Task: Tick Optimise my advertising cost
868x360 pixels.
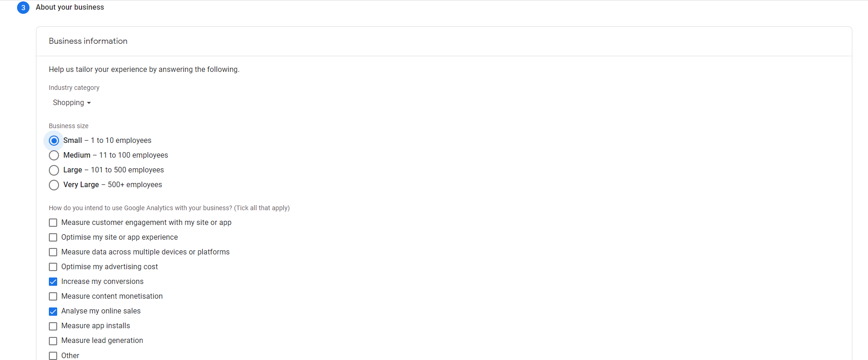Action: 53,267
